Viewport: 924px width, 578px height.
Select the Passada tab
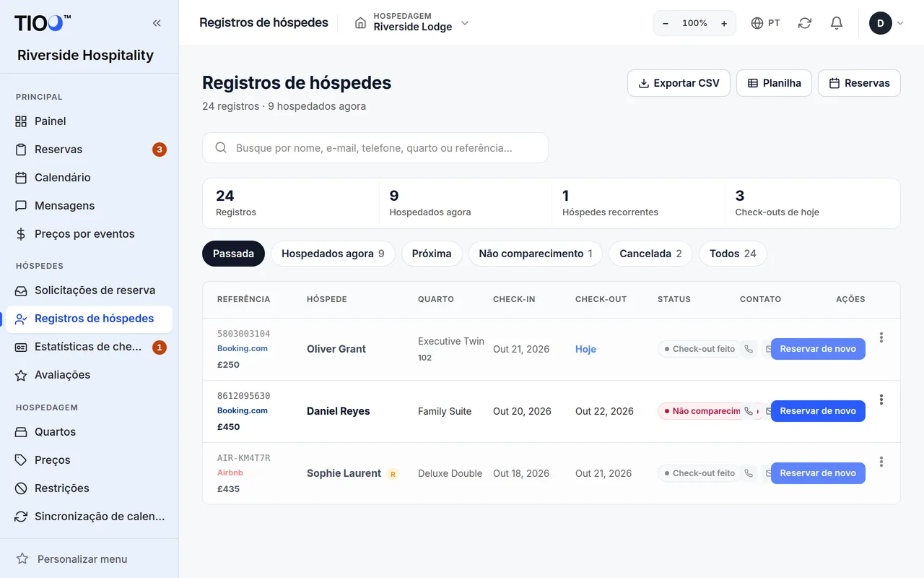coord(233,254)
